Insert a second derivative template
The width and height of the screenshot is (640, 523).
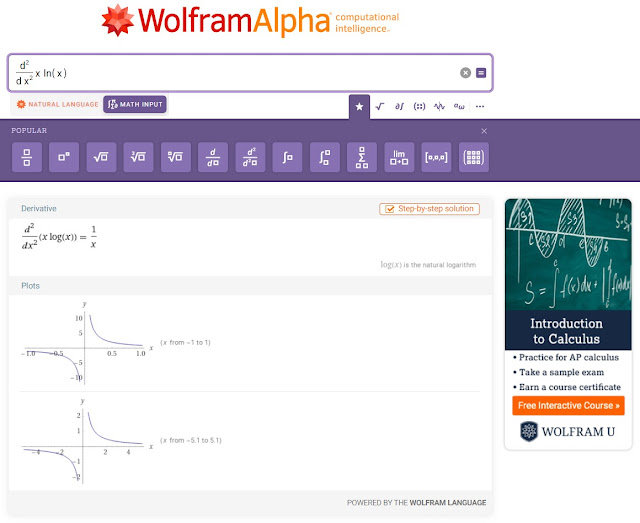pyautogui.click(x=250, y=157)
